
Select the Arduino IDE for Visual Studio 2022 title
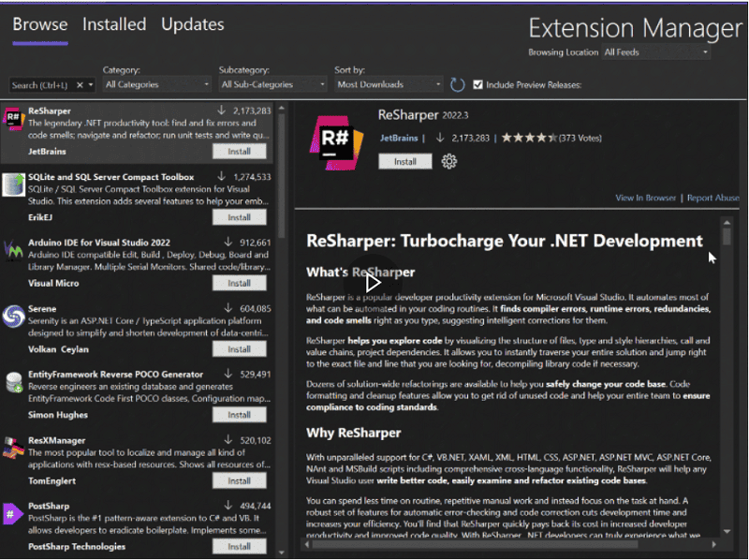tap(99, 243)
